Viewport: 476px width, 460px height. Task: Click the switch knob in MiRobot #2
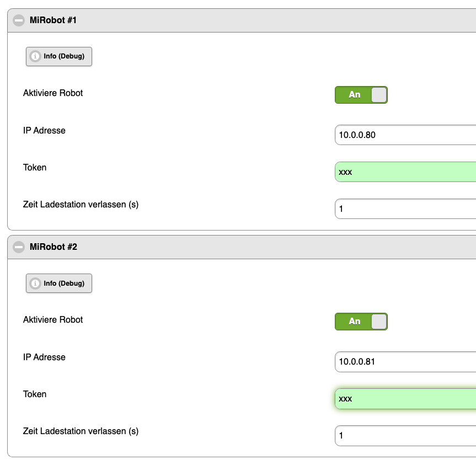click(x=379, y=322)
